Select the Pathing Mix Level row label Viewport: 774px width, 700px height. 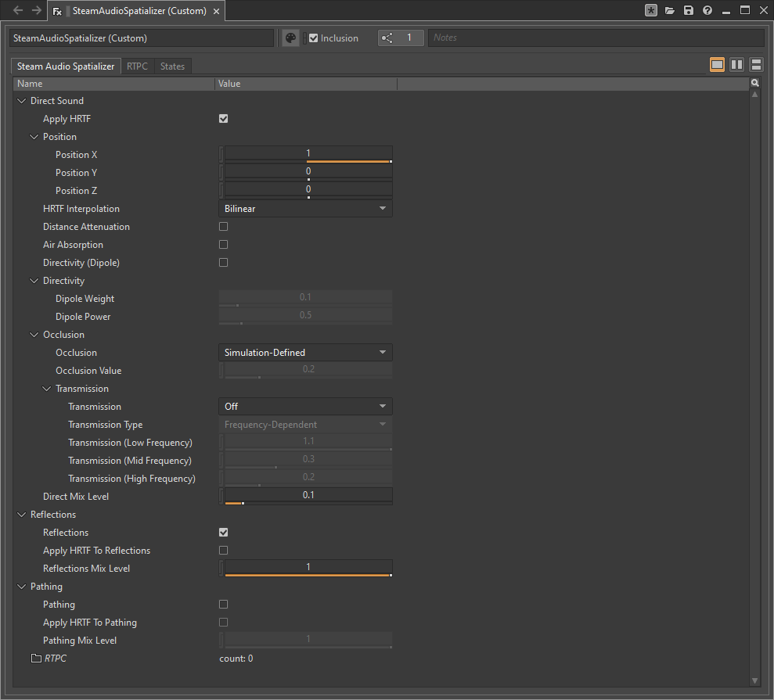pos(80,641)
